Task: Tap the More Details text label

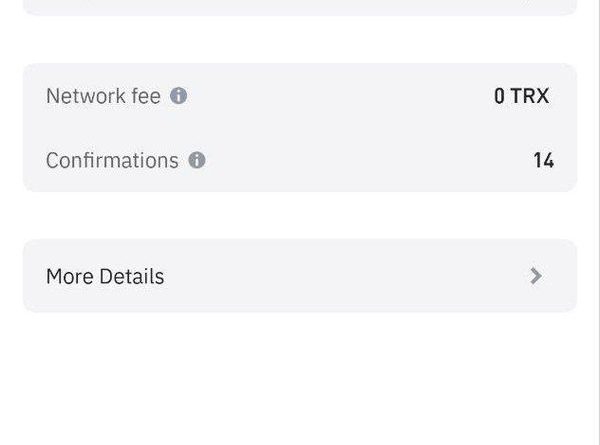Action: tap(105, 276)
